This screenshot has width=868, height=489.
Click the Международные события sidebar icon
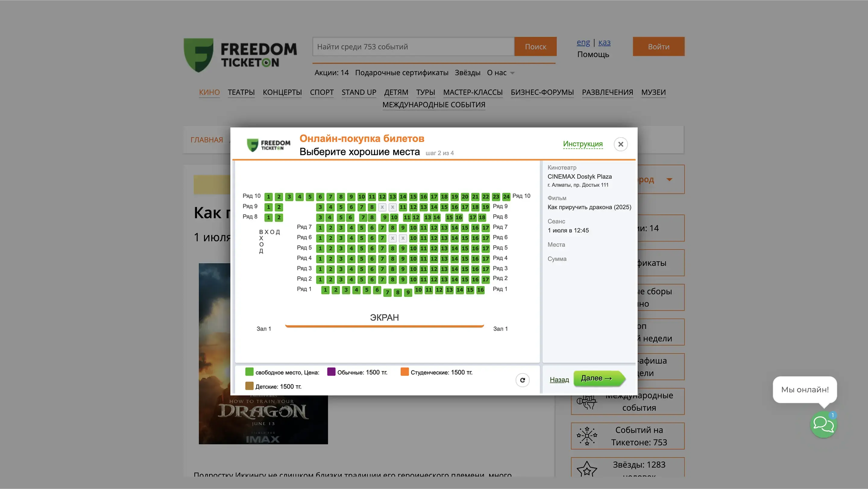click(x=587, y=402)
